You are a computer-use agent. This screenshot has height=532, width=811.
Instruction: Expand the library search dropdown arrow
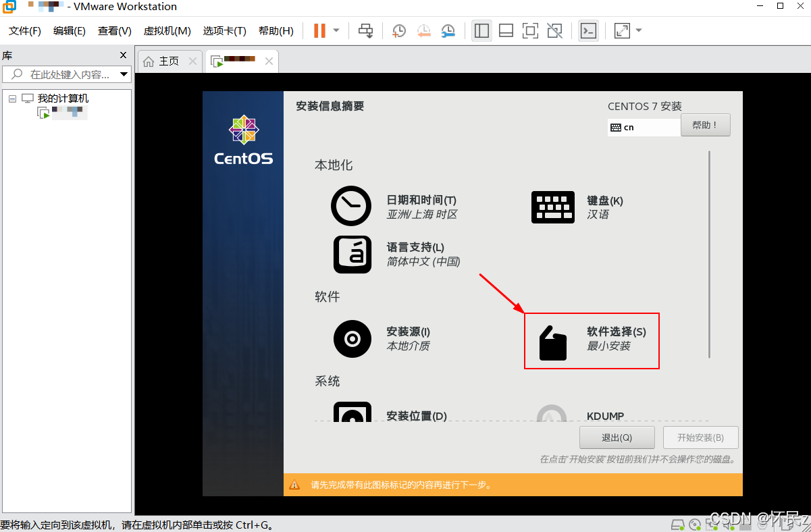click(x=124, y=74)
